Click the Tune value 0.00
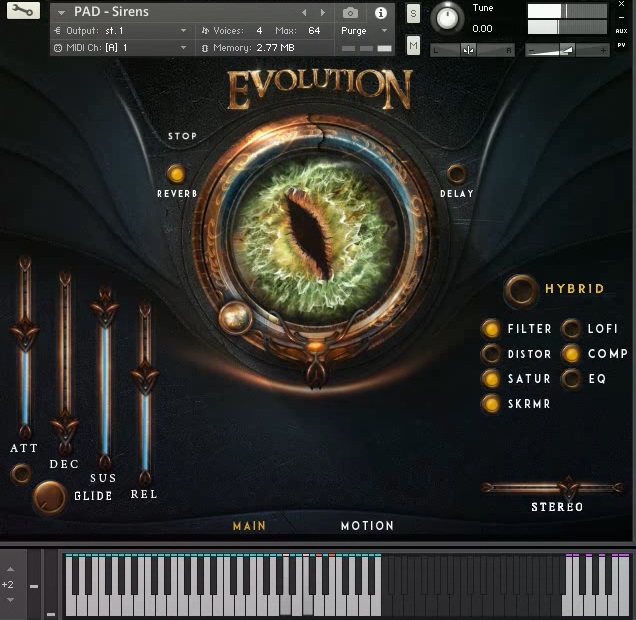Image resolution: width=636 pixels, height=620 pixels. [x=482, y=29]
